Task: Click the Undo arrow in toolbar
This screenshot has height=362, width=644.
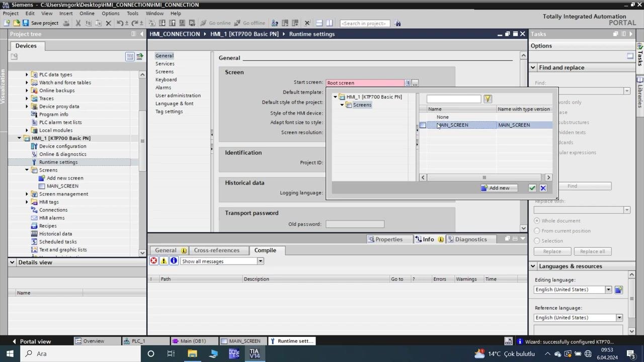Action: [x=120, y=23]
